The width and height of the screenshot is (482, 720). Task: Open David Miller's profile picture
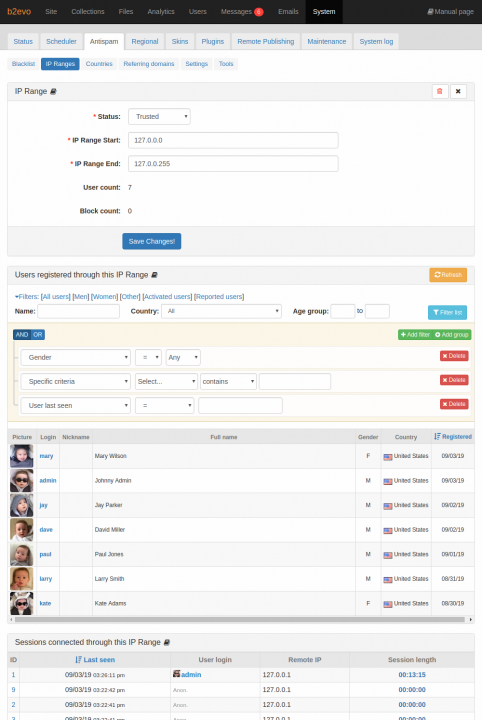(x=22, y=530)
